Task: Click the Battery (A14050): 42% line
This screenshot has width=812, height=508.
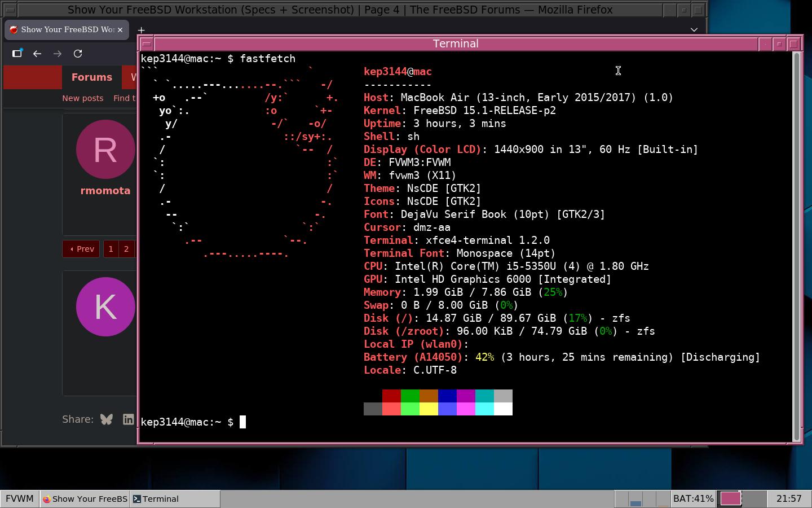Action: (x=562, y=357)
